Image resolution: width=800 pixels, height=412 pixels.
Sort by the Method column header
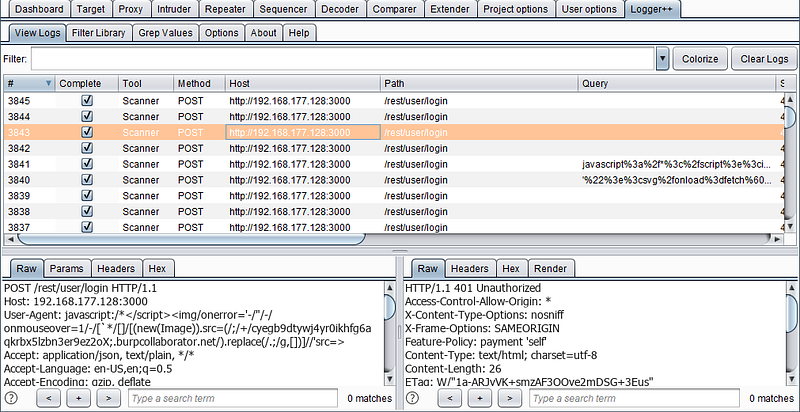pyautogui.click(x=200, y=83)
